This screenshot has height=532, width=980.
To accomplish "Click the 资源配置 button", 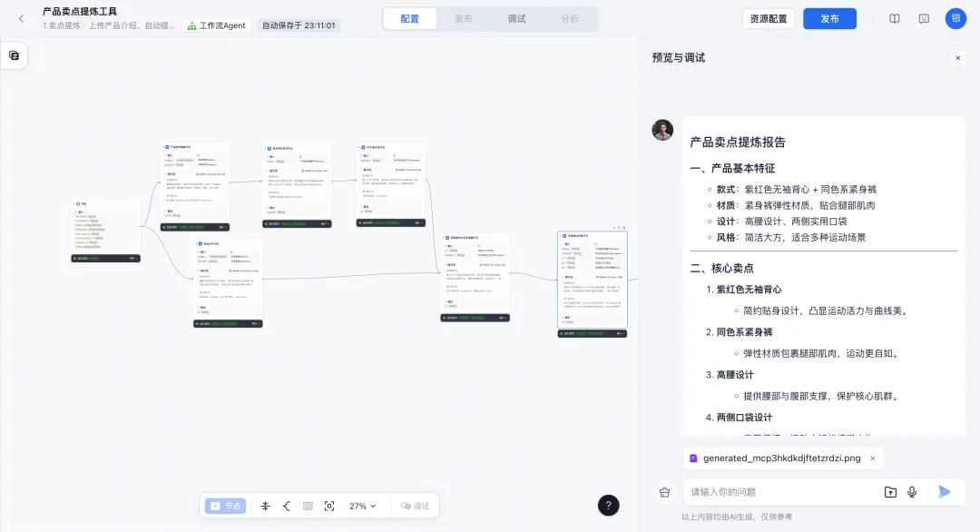I will [769, 19].
